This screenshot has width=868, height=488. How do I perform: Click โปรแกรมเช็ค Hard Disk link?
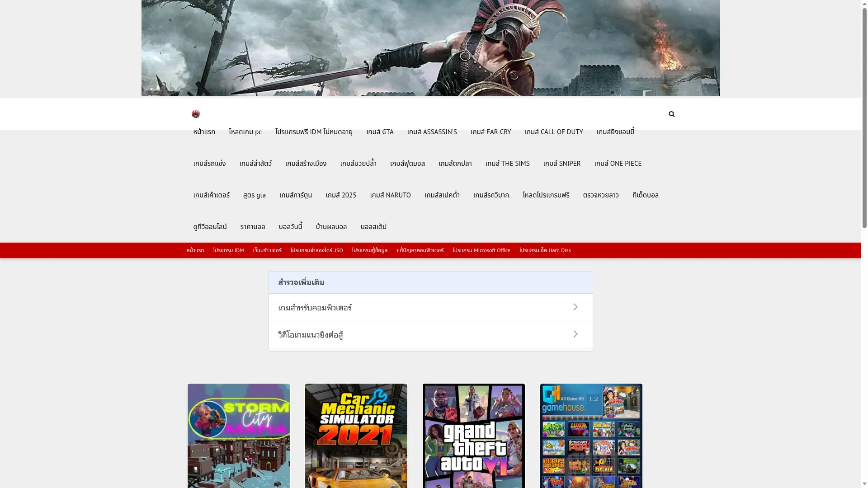545,250
